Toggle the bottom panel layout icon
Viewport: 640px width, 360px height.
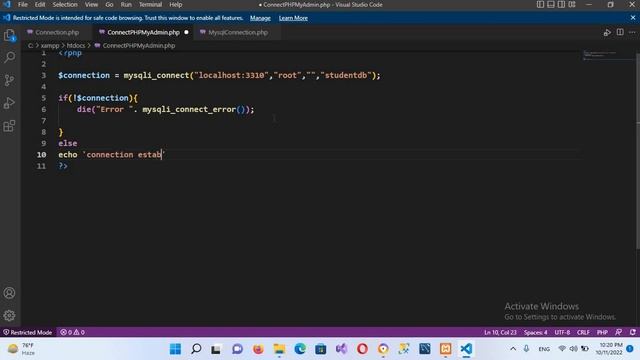pos(551,4)
